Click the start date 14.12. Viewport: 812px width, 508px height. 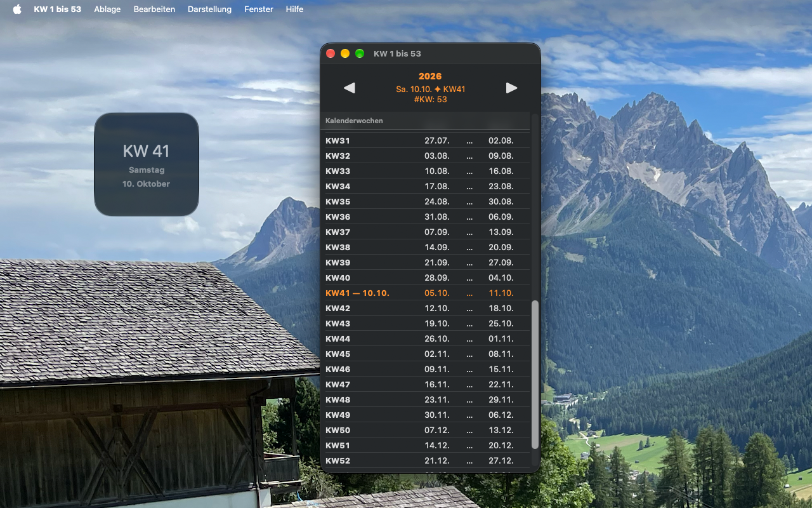[x=437, y=445]
